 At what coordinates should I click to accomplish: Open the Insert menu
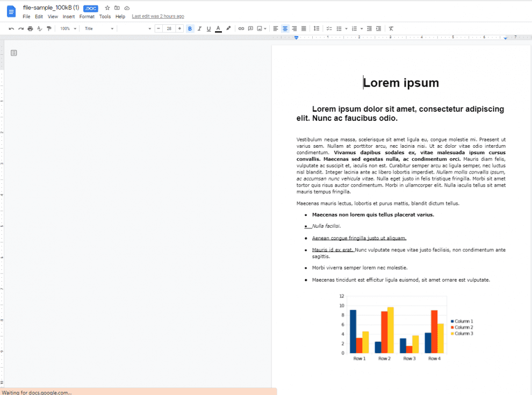click(x=68, y=17)
